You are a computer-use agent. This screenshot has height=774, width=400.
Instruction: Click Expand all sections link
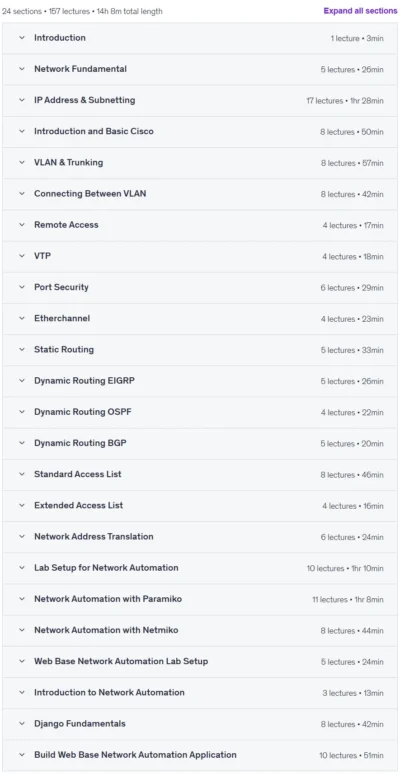[360, 11]
